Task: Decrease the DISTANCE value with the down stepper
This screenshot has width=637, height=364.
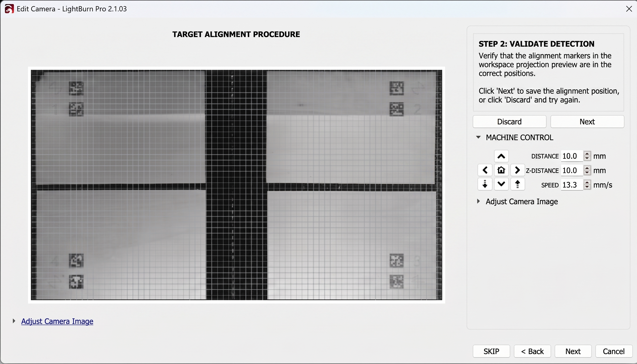Action: point(587,159)
